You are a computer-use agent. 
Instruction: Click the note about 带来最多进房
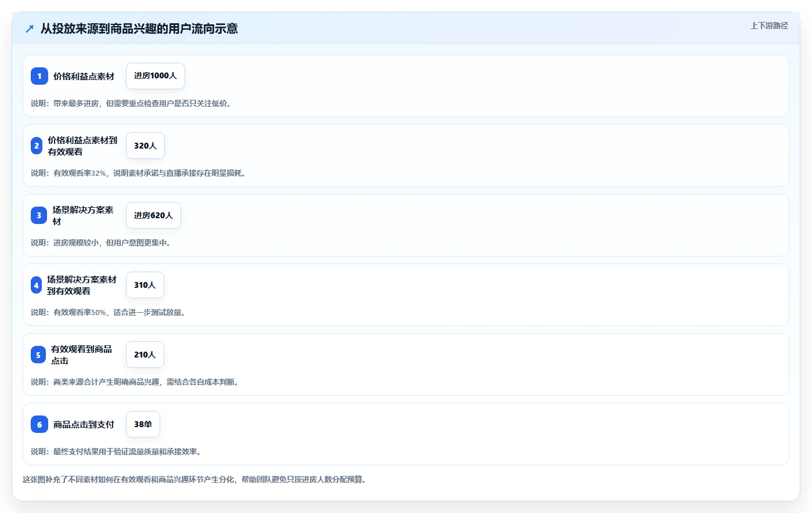(132, 103)
